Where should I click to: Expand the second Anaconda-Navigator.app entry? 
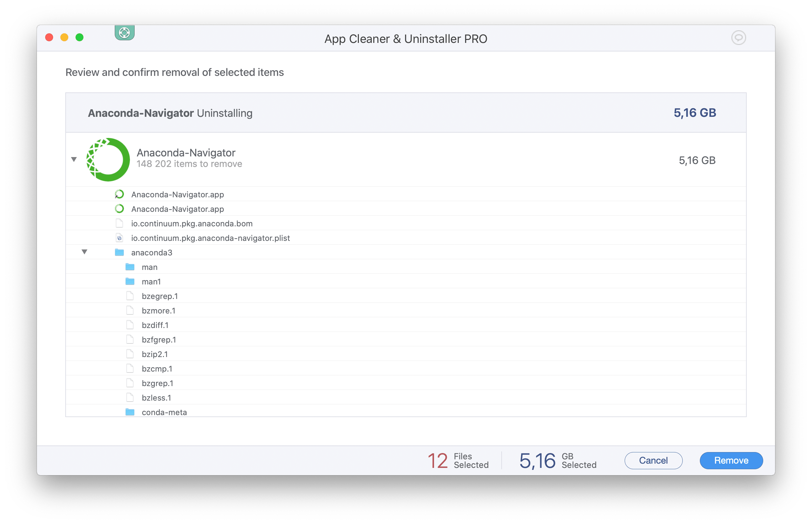click(x=177, y=209)
